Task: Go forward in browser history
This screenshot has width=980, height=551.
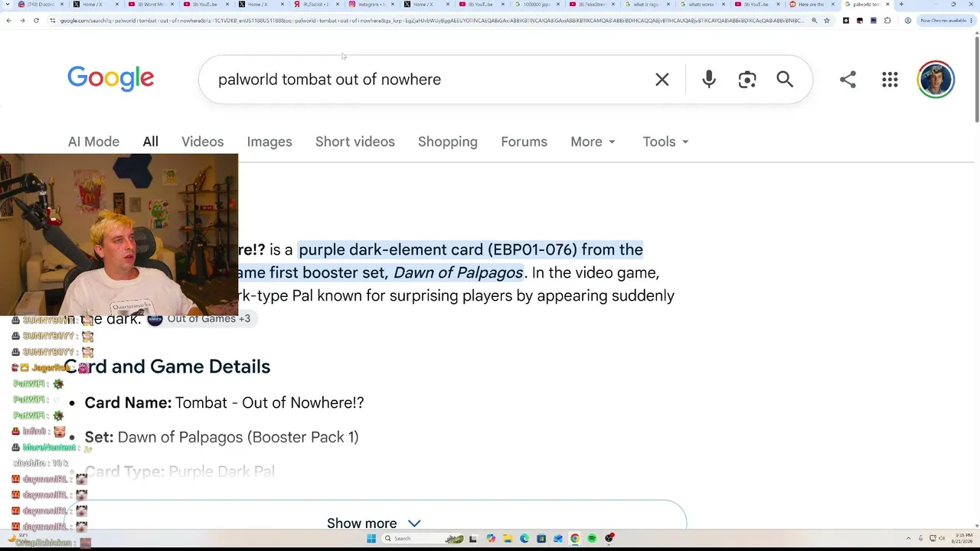Action: (22, 21)
